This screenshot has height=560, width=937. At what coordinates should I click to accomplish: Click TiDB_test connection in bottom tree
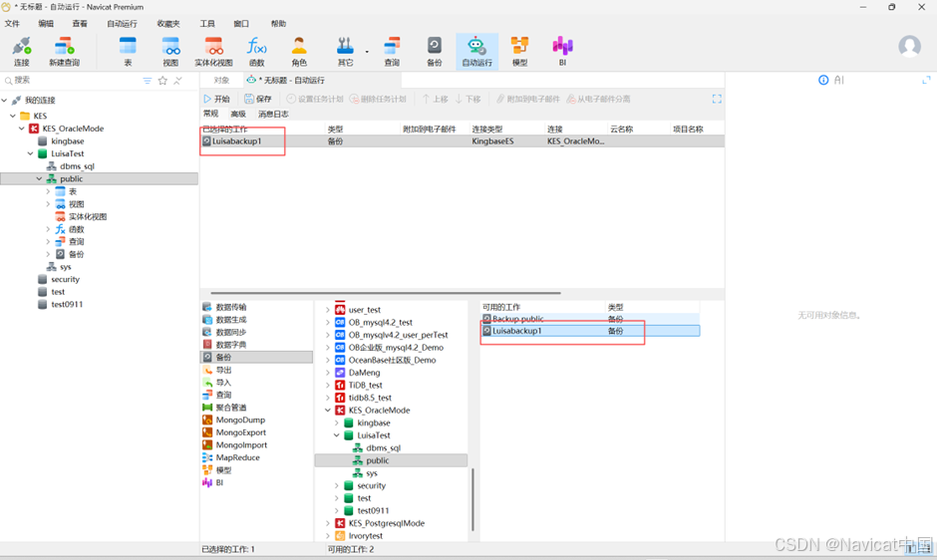pos(365,386)
